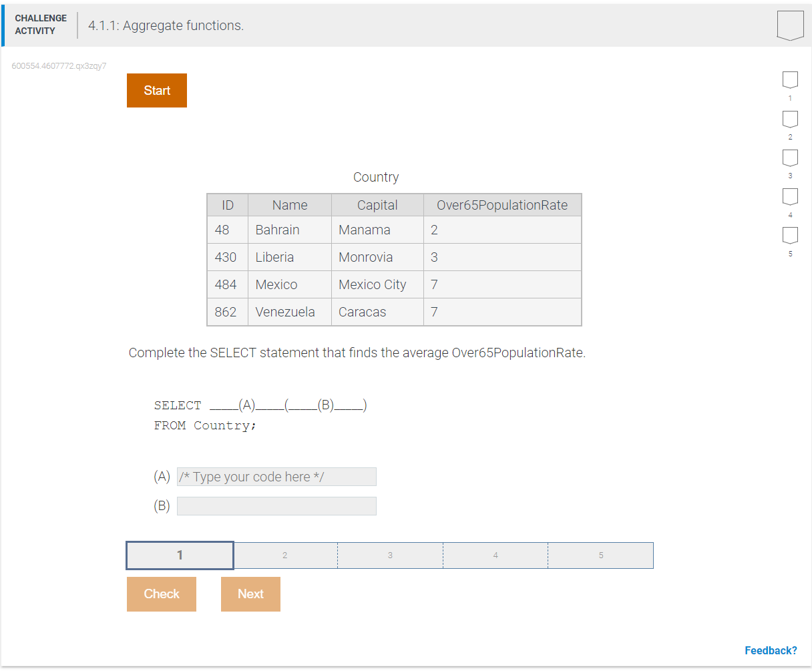Screen dimensions: 812x671
Task: Click the shield badge for part 4
Action: [x=790, y=196]
